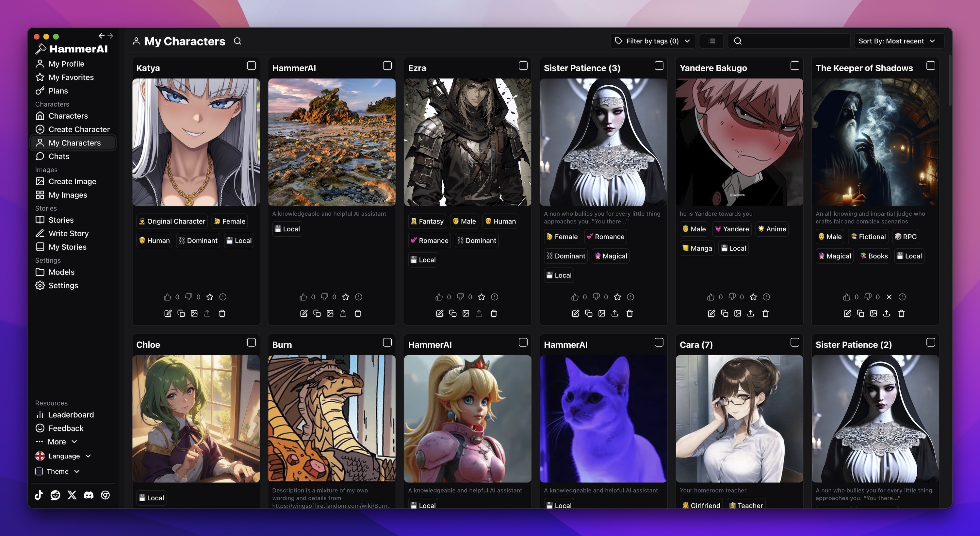Select Create Character in sidebar
980x536 pixels.
[73, 129]
